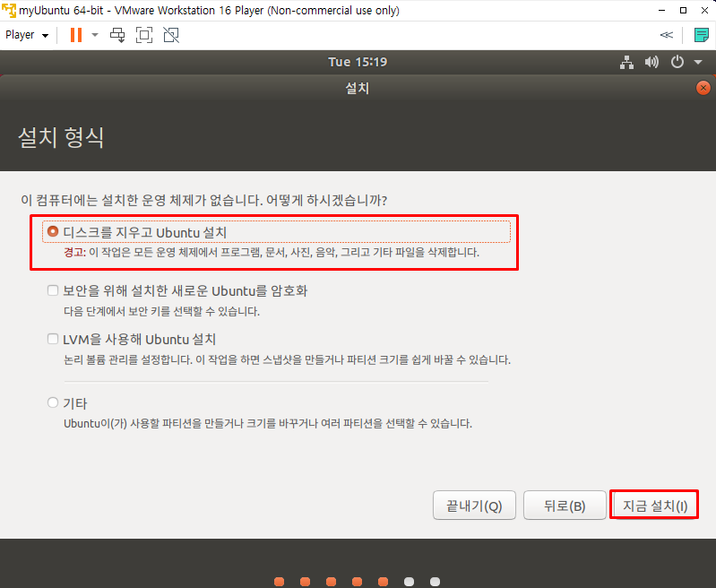
Task: Click the Ubuntu power icon
Action: pyautogui.click(x=677, y=62)
